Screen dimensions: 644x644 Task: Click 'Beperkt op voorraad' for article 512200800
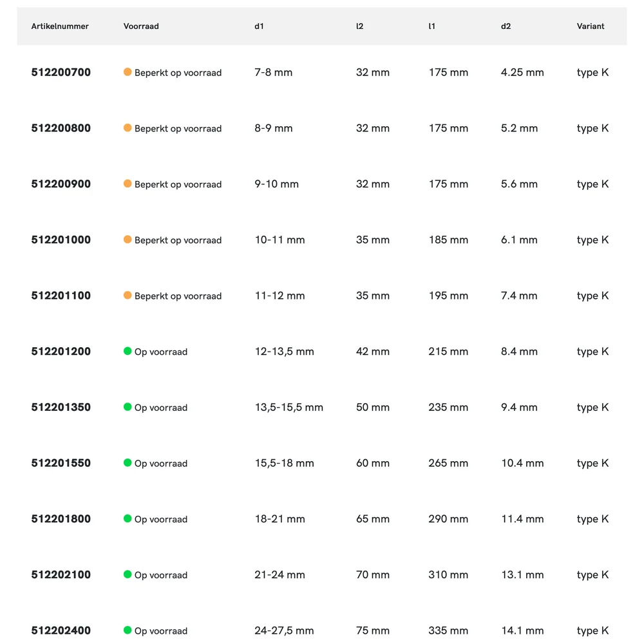[178, 129]
